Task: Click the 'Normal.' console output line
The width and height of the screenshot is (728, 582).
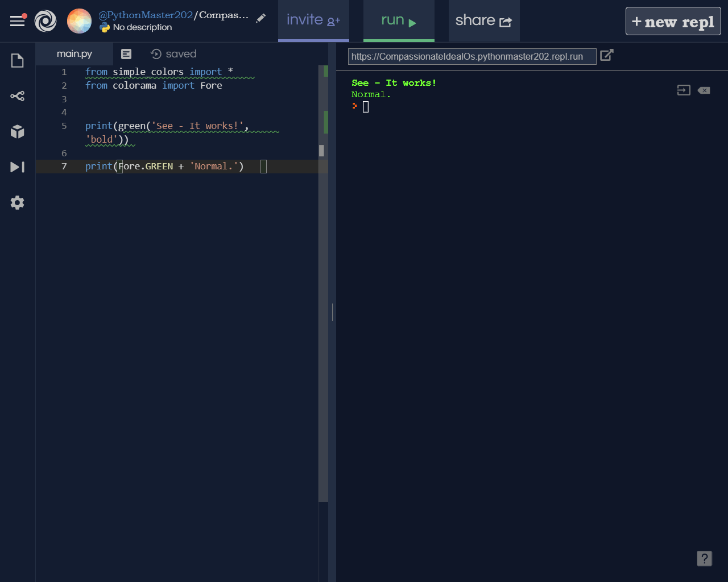Action: (371, 95)
